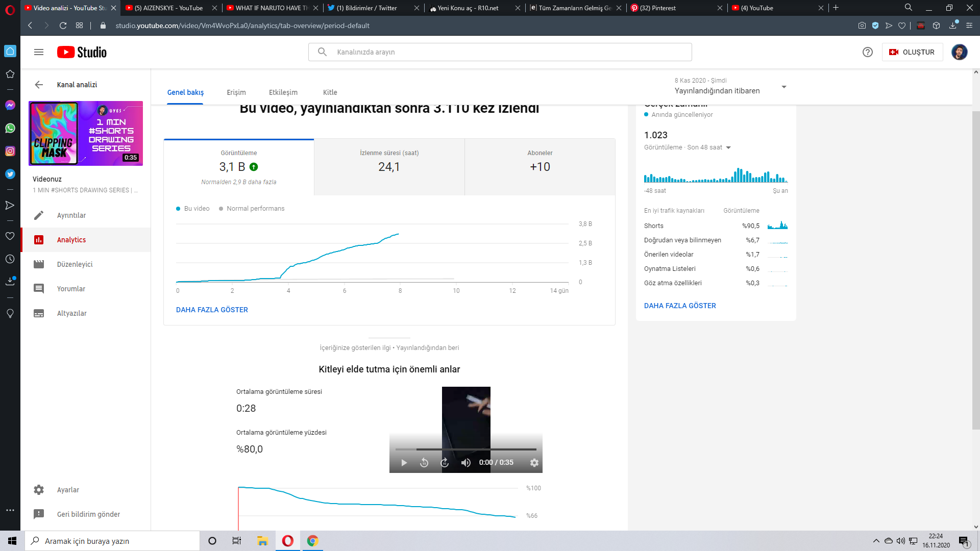
Task: Open the help question mark icon
Action: pos(868,52)
